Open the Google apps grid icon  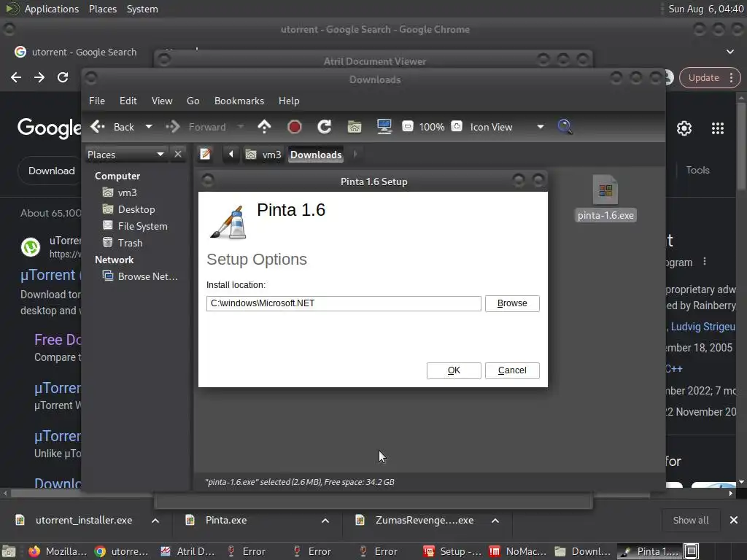coord(718,128)
